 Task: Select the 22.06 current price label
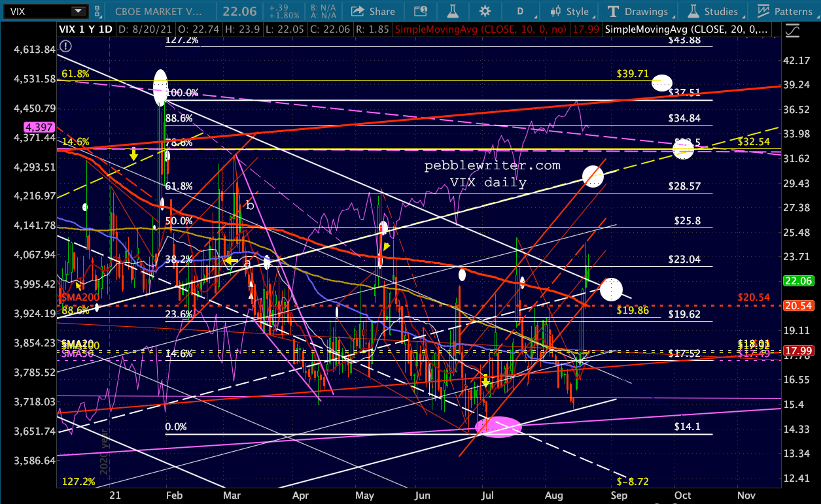pyautogui.click(x=797, y=280)
